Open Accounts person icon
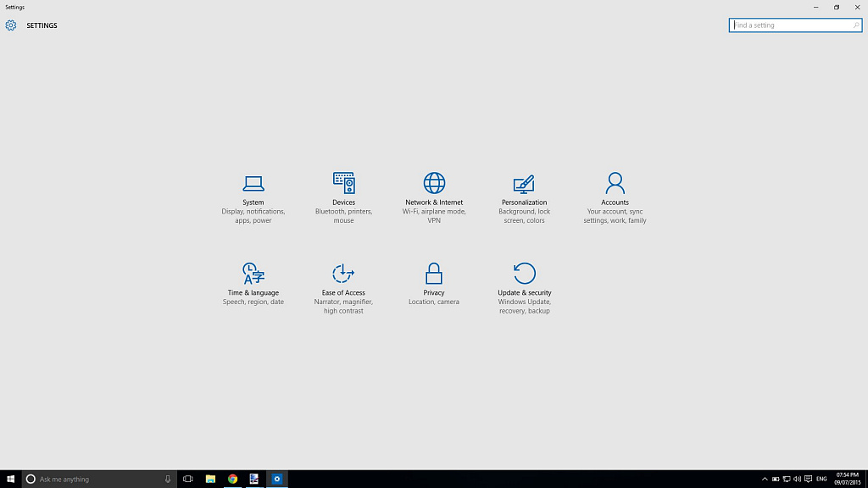Viewport: 868px width, 488px height. [615, 183]
